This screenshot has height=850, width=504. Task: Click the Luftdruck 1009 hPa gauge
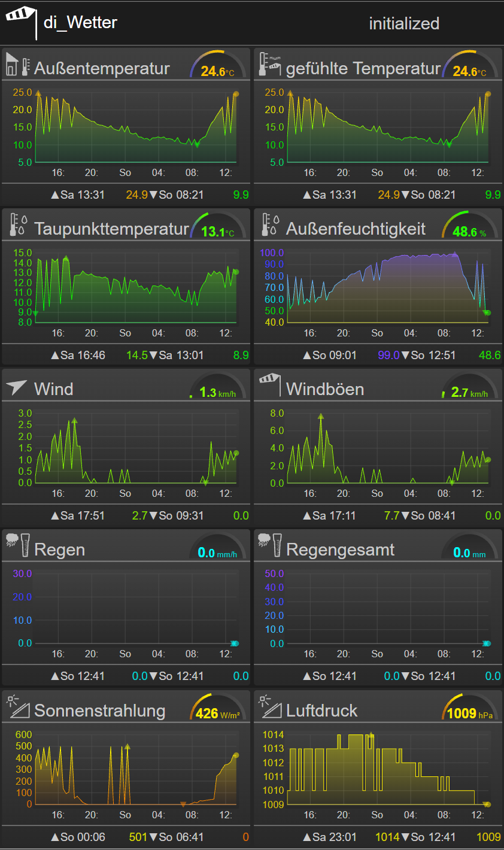(x=470, y=706)
